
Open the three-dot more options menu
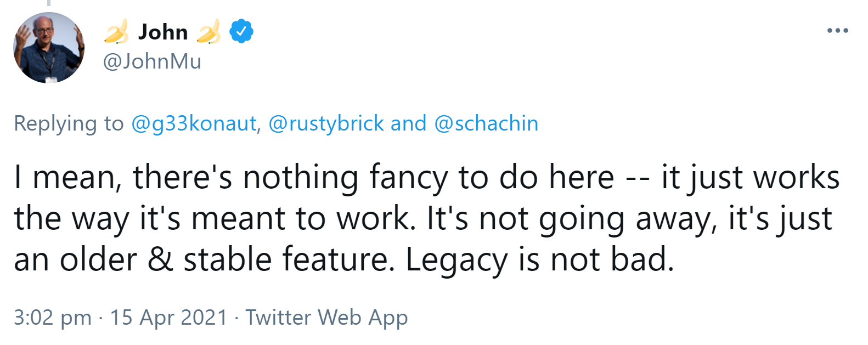point(837,31)
